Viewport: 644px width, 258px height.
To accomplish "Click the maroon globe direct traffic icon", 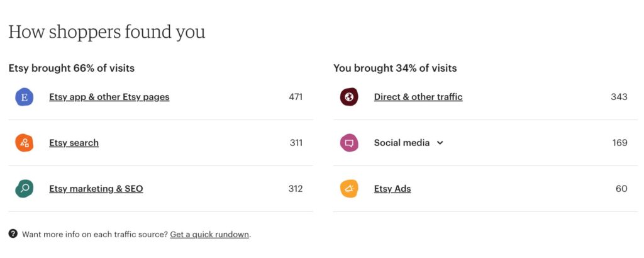I will (x=349, y=98).
